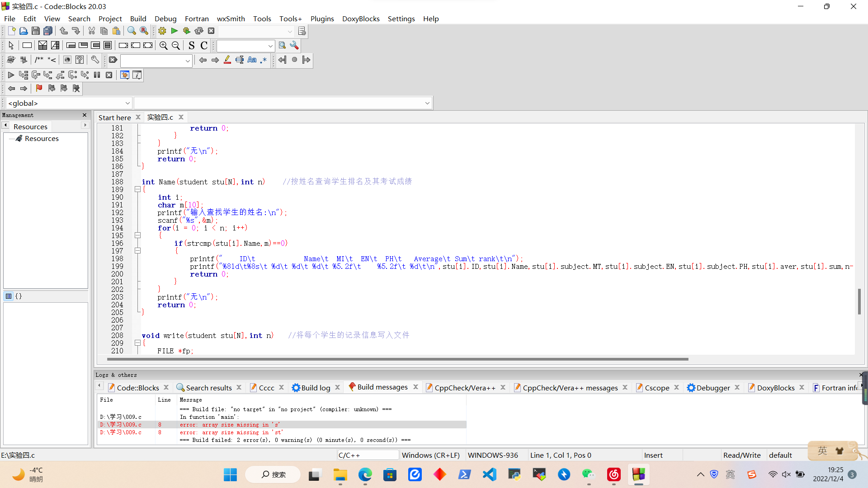Image resolution: width=868 pixels, height=488 pixels.
Task: Toggle regular expression '.*' search option
Action: (264, 60)
